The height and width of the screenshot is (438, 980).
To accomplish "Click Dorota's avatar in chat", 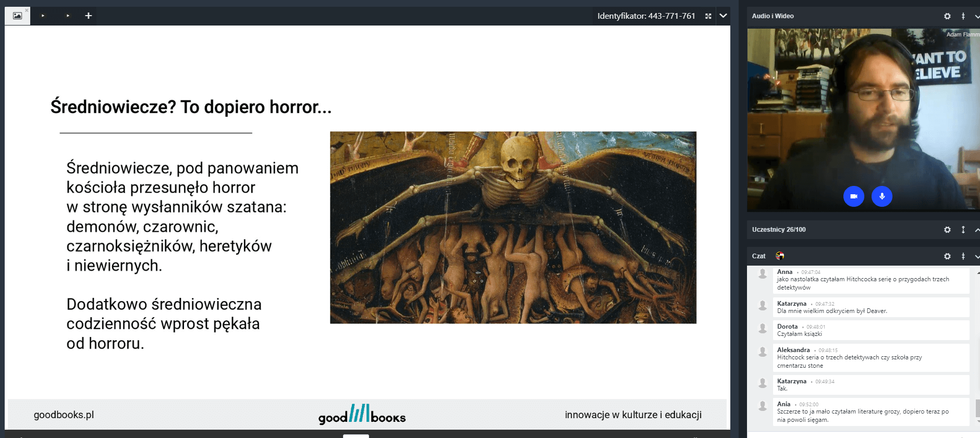I will [x=763, y=328].
